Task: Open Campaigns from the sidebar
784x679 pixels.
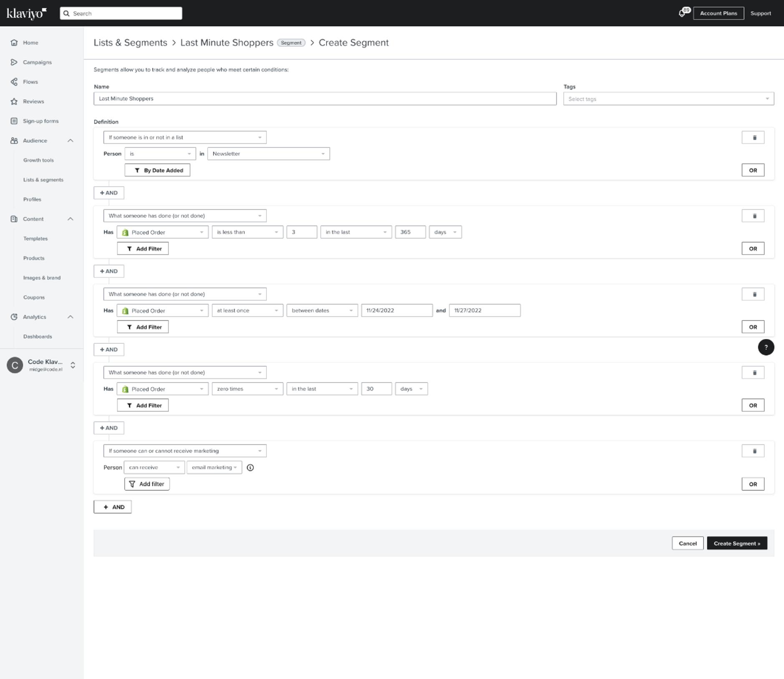Action: coord(37,62)
